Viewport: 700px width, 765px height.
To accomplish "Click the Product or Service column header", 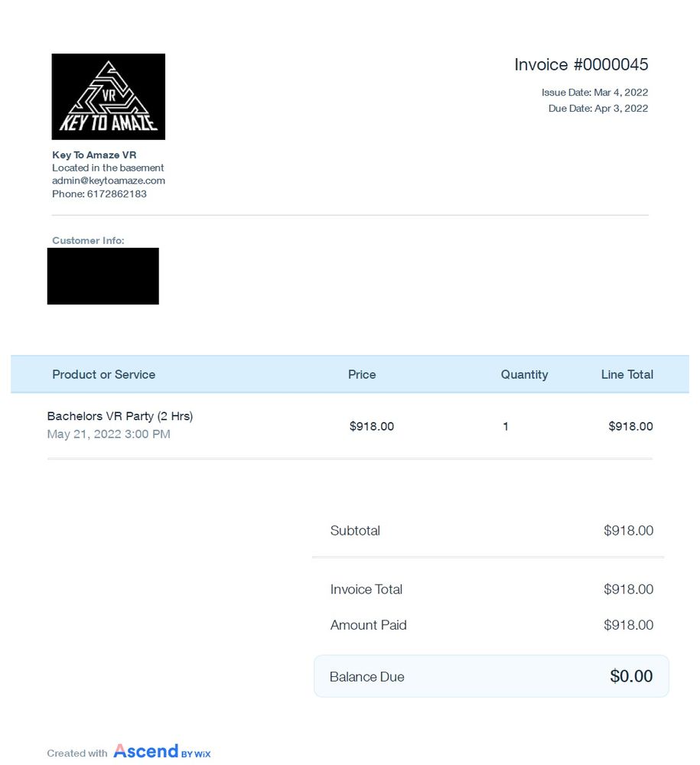I will (x=103, y=374).
